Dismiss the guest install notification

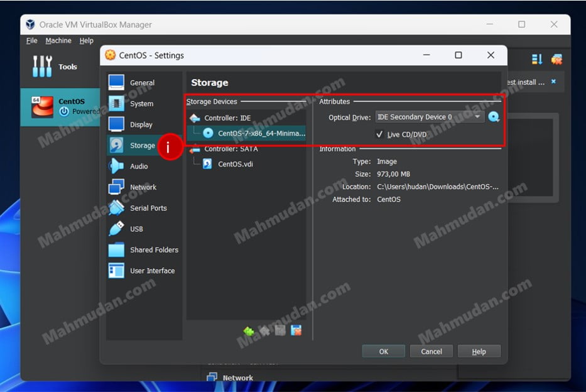pyautogui.click(x=553, y=82)
